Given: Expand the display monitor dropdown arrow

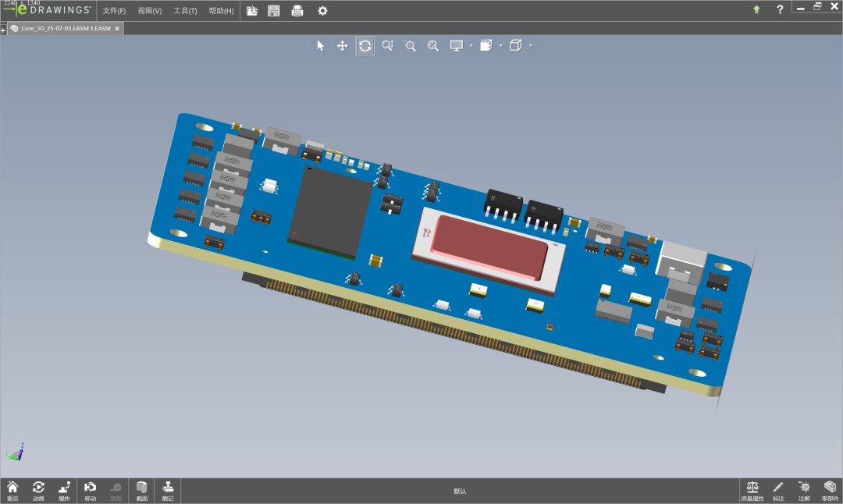Looking at the screenshot, I should 471,46.
